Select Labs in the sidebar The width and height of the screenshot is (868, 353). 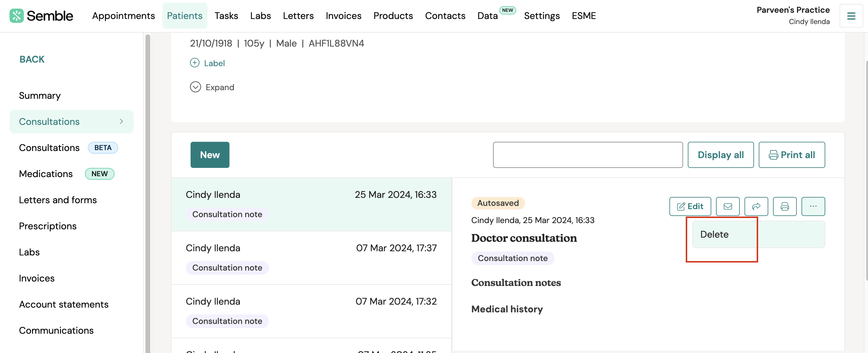29,252
